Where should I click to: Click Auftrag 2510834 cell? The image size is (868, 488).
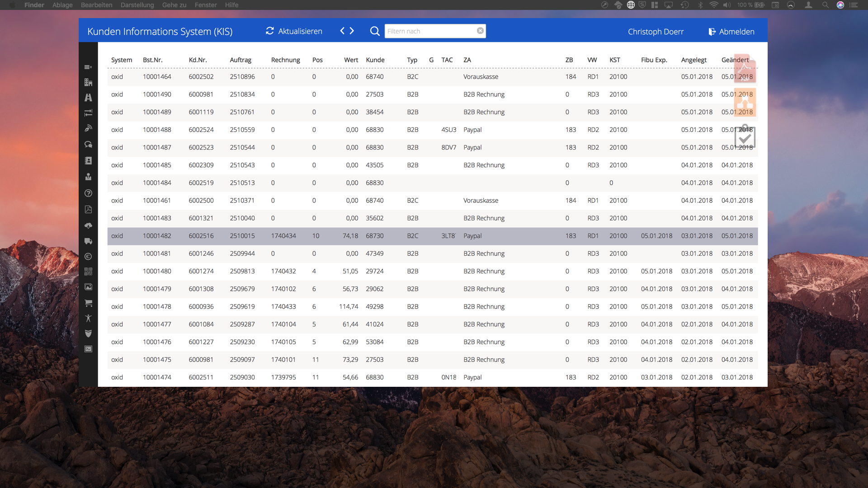pos(242,94)
